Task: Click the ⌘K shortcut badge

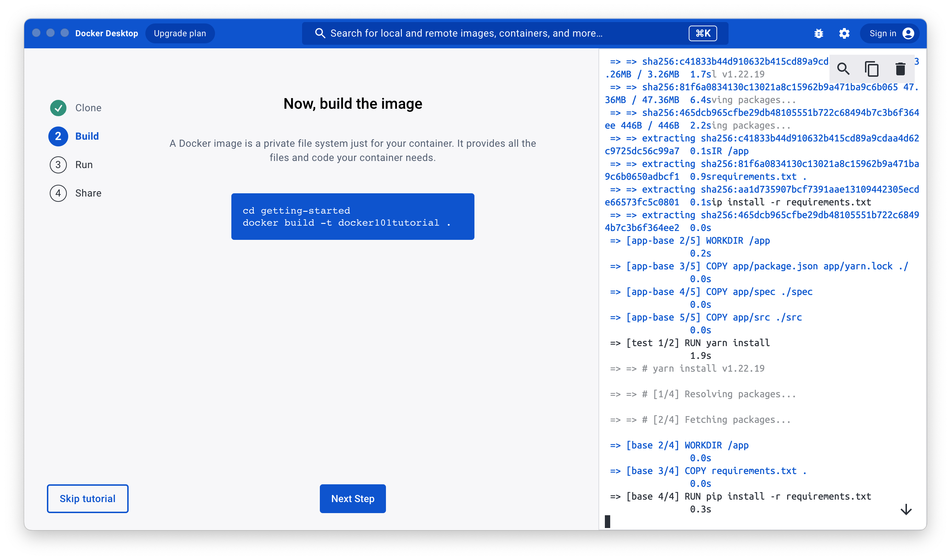Action: pos(702,34)
